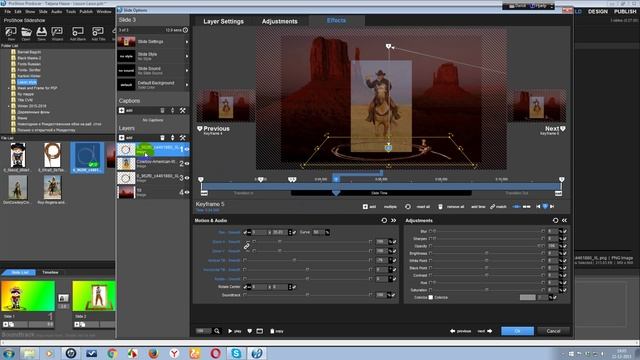Click the remove all keyframes trash icon
Viewport: 640px width, 360px height.
pyautogui.click(x=440, y=207)
